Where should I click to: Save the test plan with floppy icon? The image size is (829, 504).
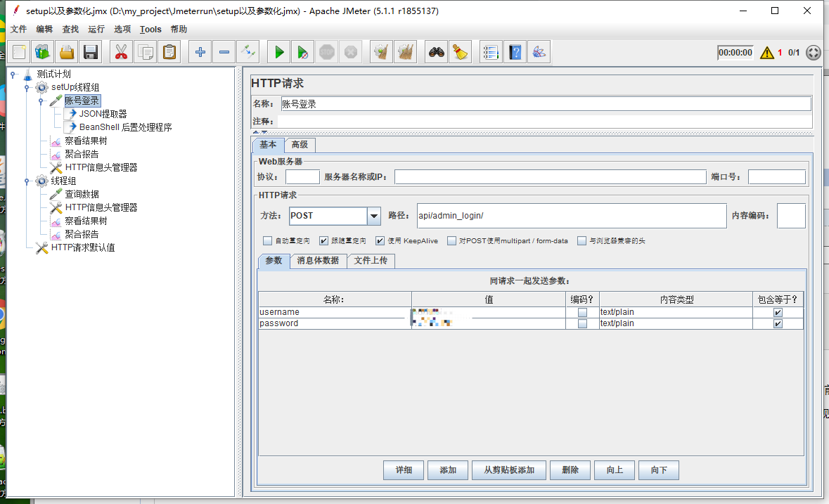click(x=91, y=52)
